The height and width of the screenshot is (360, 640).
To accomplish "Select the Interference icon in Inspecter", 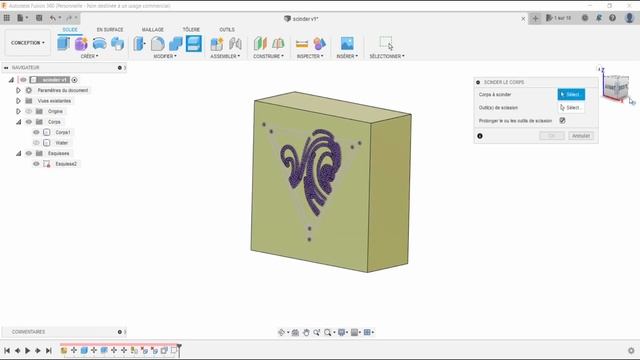I will [x=320, y=43].
